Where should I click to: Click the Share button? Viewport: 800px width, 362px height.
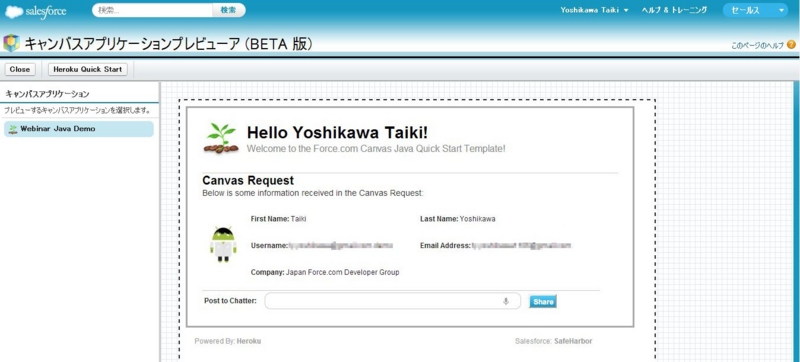[x=543, y=302]
